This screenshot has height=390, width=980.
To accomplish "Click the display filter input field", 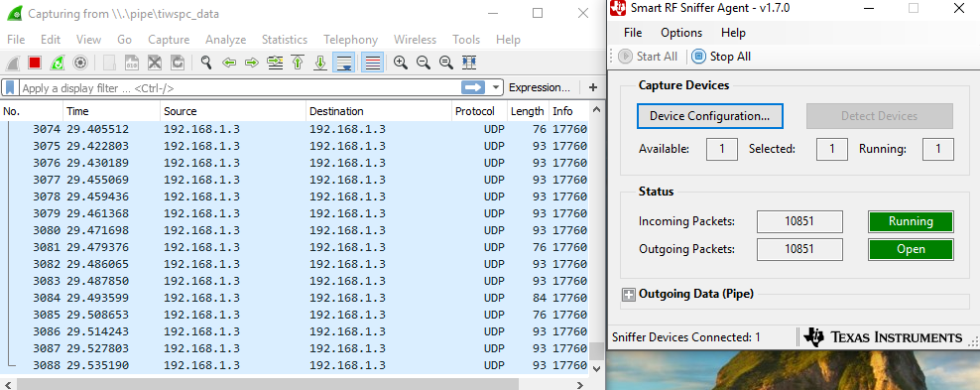I will point(241,87).
